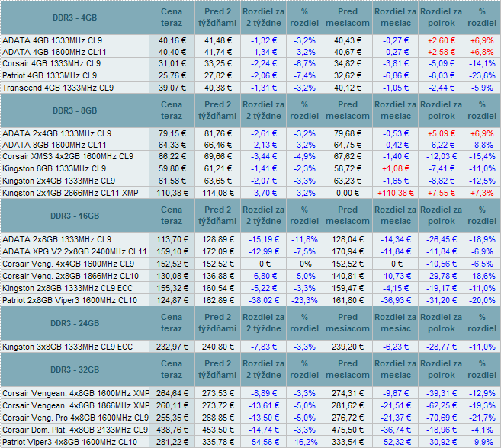
Task: Click Kingston 3x8GB 1333MHz CL9 ECC name
Action: coord(67,347)
